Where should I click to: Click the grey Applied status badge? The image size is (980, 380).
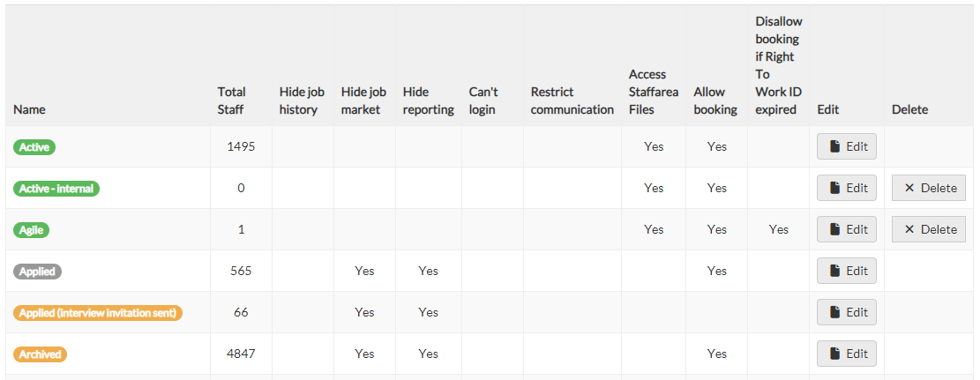38,272
